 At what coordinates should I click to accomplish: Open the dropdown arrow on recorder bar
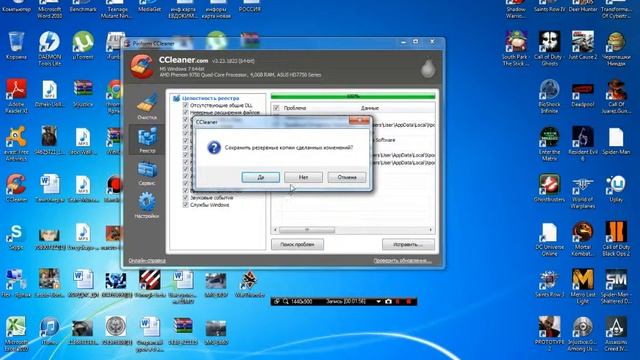click(x=378, y=302)
